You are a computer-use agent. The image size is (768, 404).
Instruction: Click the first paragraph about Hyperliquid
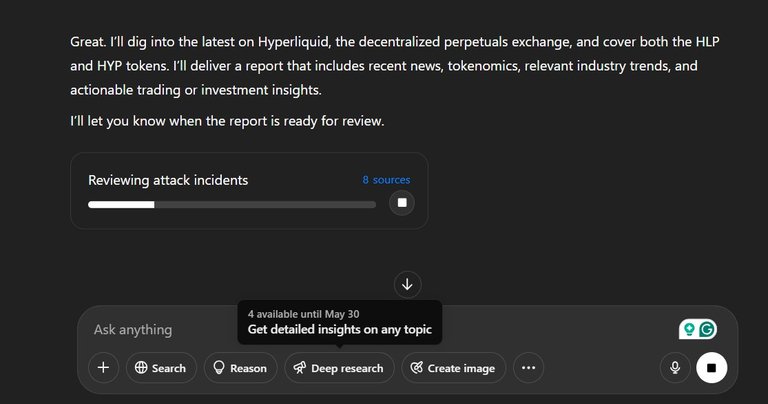point(394,66)
